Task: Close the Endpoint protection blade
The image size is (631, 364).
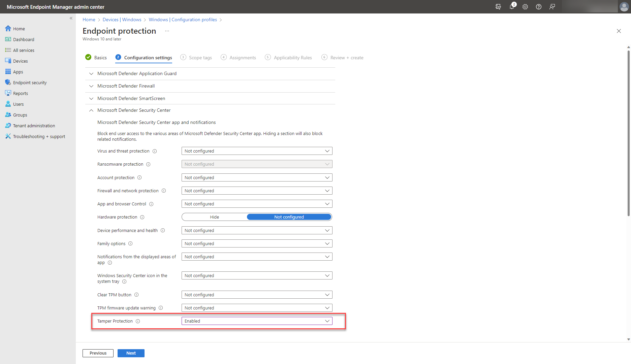Action: pyautogui.click(x=619, y=31)
